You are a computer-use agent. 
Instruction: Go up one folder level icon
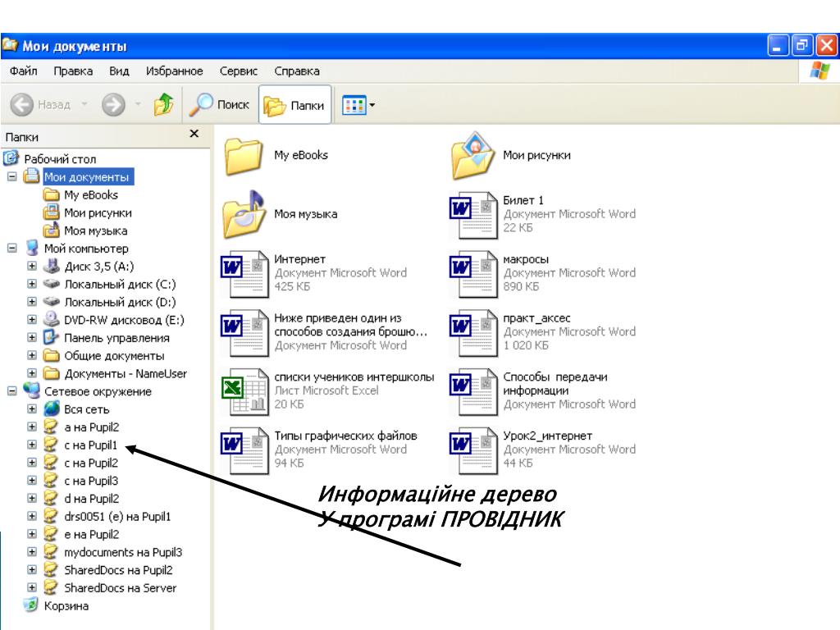click(x=163, y=104)
